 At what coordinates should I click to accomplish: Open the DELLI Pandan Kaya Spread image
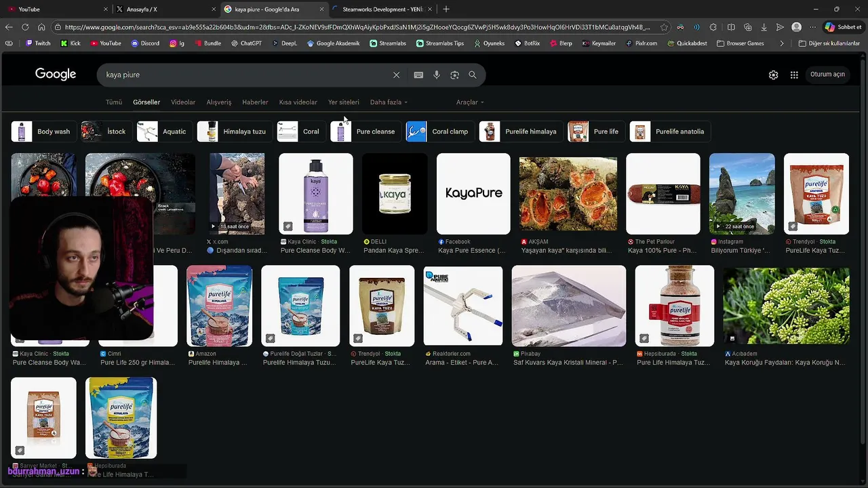(x=395, y=194)
